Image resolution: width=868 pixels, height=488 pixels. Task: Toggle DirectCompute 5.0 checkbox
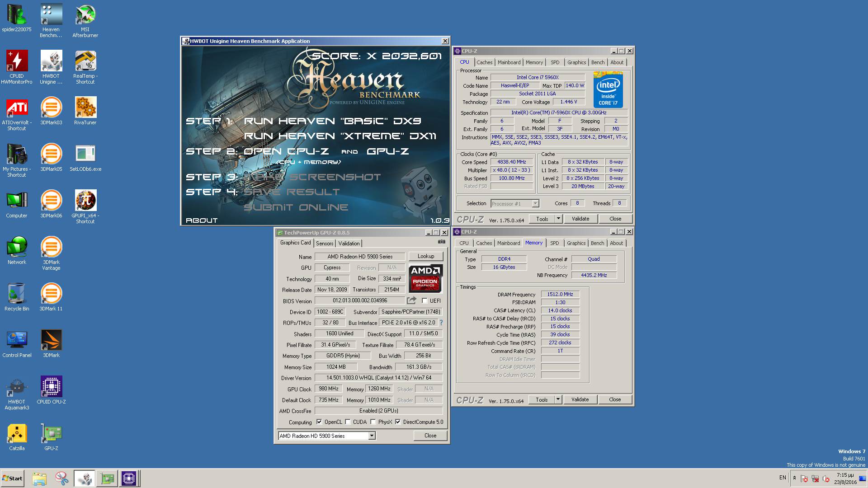click(398, 422)
